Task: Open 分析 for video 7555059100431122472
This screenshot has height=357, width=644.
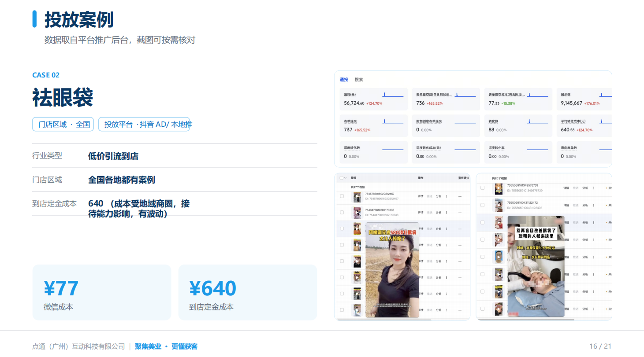Action: click(585, 205)
